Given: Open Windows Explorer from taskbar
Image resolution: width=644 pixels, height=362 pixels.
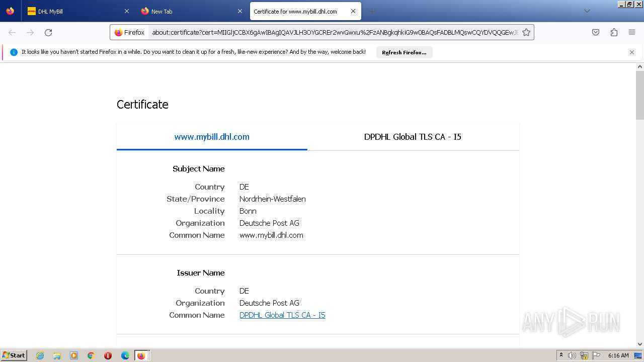Looking at the screenshot, I should pos(57,355).
